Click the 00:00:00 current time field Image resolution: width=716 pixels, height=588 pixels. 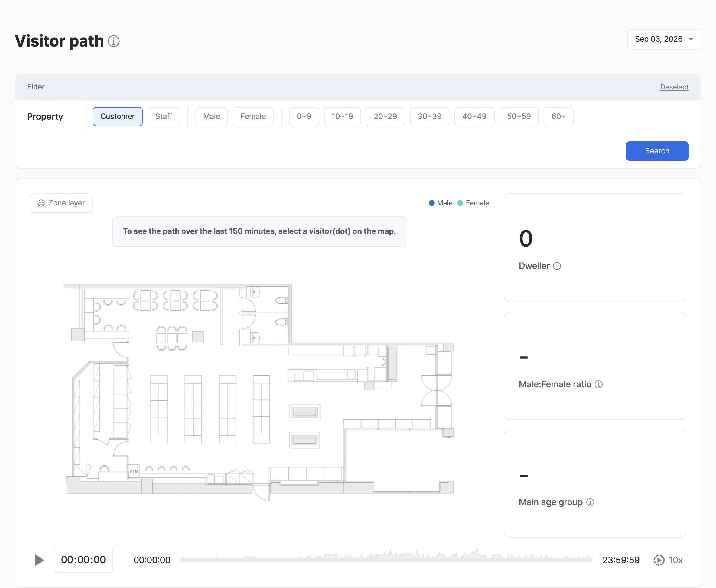click(83, 560)
